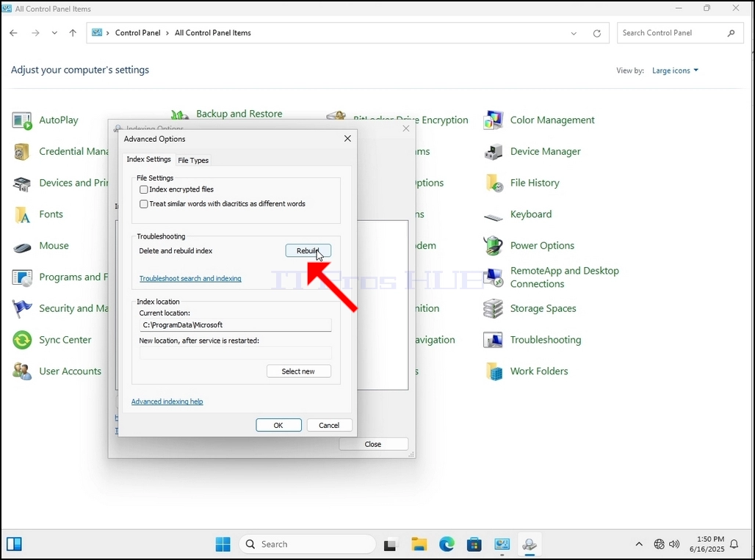
Task: Expand the address bar history dropdown
Action: tap(574, 33)
